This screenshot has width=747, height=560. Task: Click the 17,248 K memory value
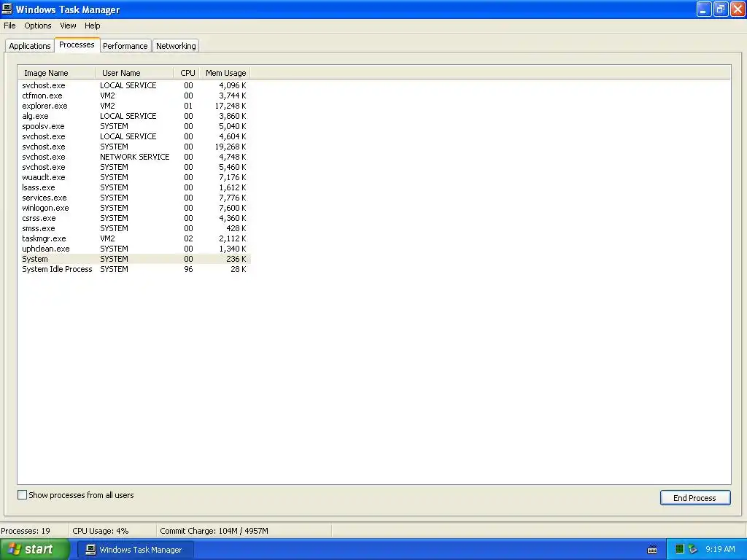(230, 106)
